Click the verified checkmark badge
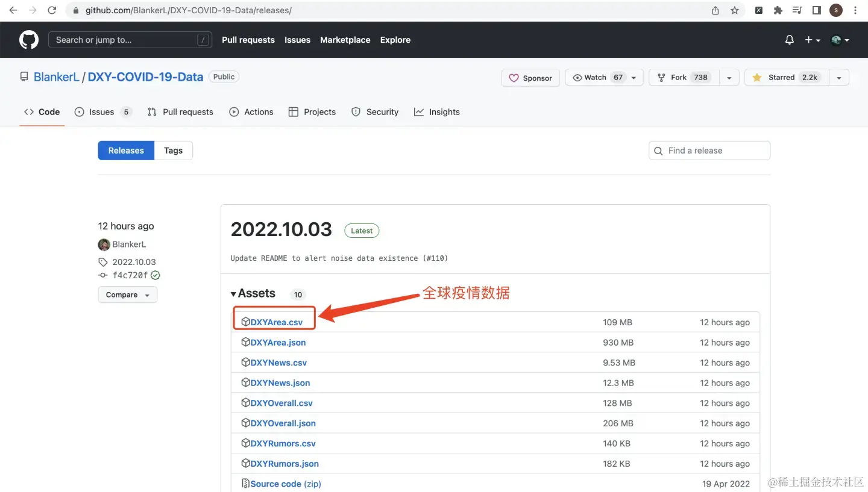 pyautogui.click(x=155, y=275)
